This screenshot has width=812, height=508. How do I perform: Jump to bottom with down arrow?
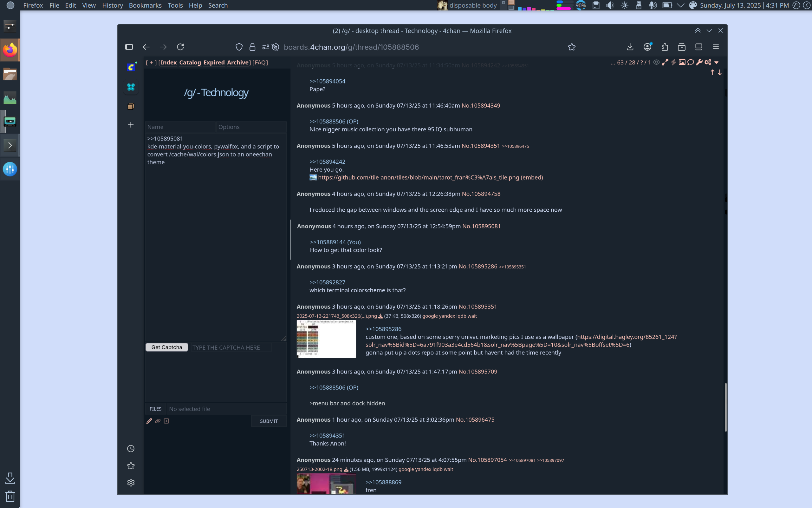tap(720, 73)
